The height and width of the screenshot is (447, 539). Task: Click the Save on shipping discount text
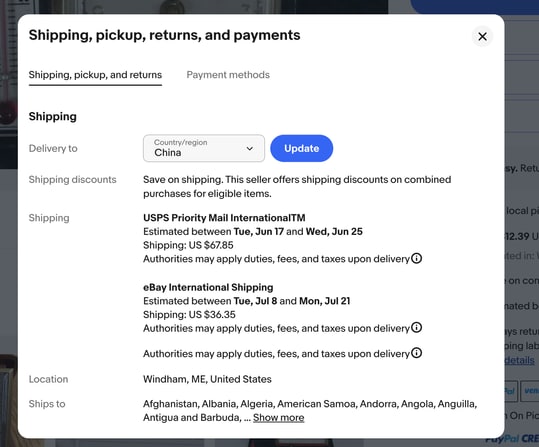(x=297, y=186)
